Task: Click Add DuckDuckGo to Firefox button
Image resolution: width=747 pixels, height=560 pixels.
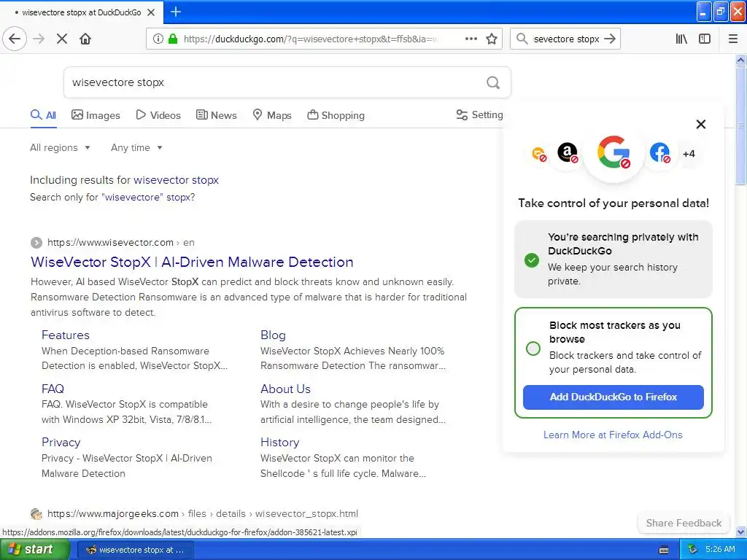Action: pos(613,397)
